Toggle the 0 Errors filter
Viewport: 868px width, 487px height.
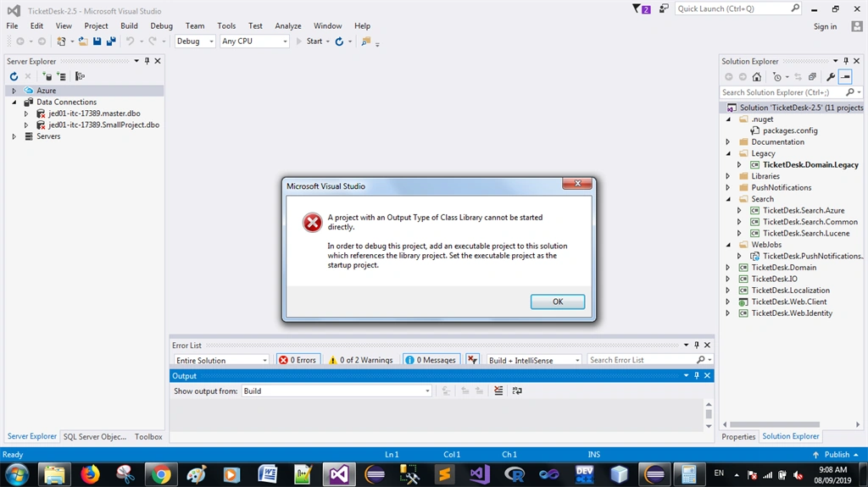[x=298, y=360]
